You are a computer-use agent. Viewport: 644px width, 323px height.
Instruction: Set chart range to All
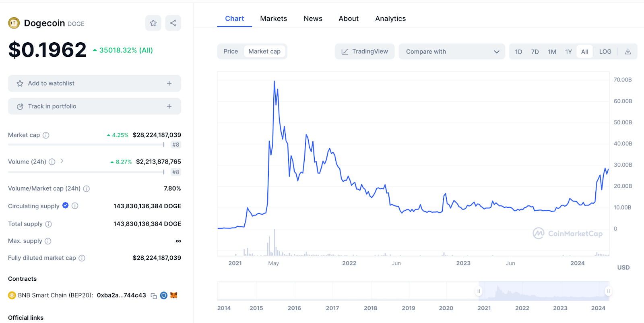click(584, 52)
